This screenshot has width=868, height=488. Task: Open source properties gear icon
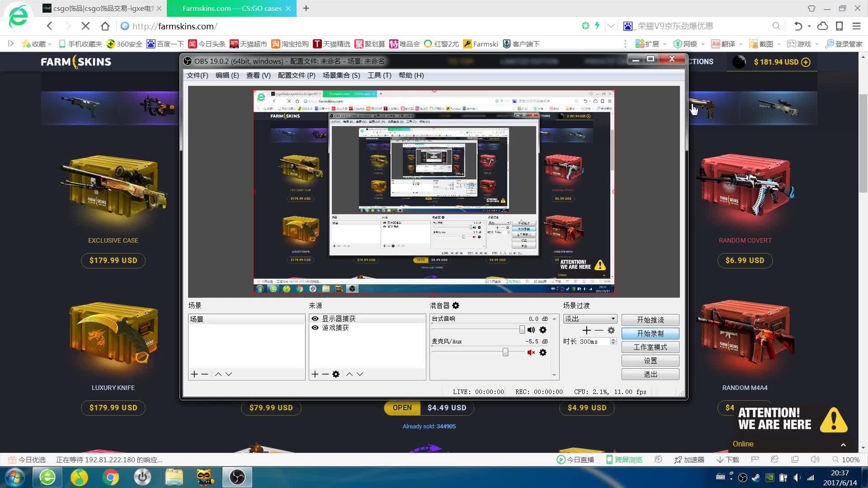point(336,374)
